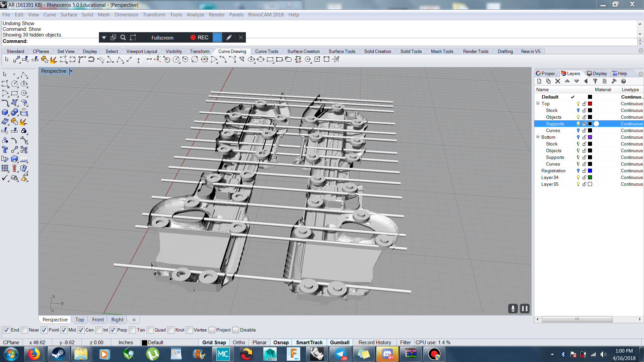
Task: Click the magnifier icon in recorder bar
Action: 123,38
